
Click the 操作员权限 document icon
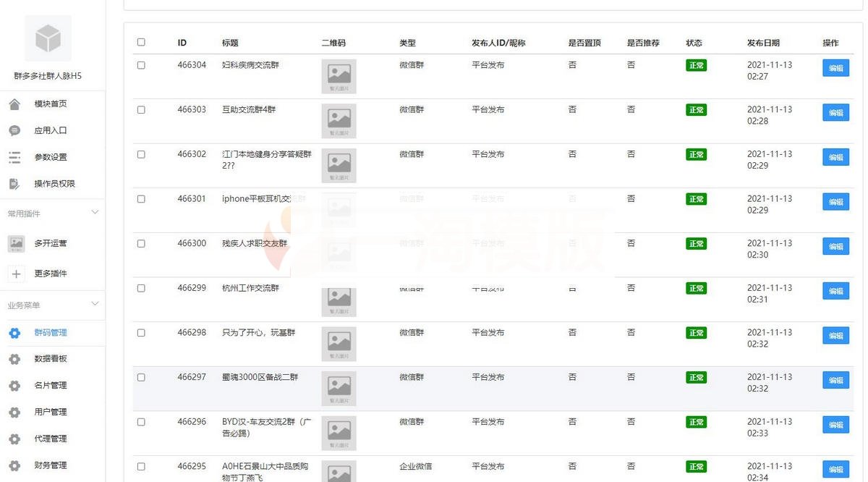(x=16, y=183)
